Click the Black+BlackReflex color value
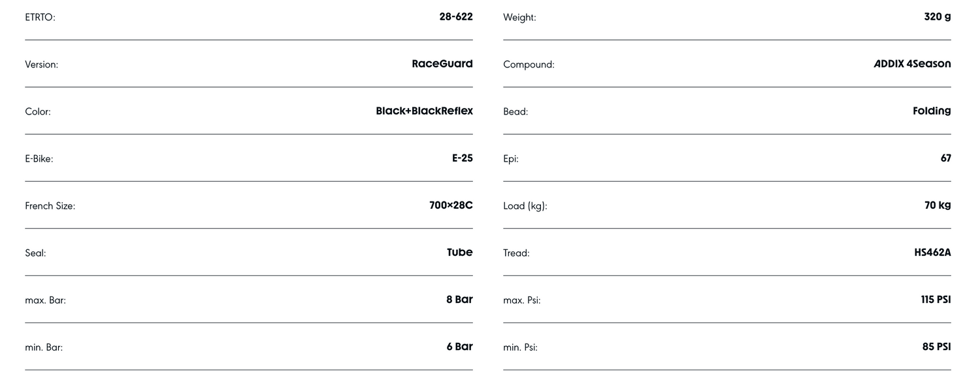Viewport: 980px width, 384px height. (424, 111)
